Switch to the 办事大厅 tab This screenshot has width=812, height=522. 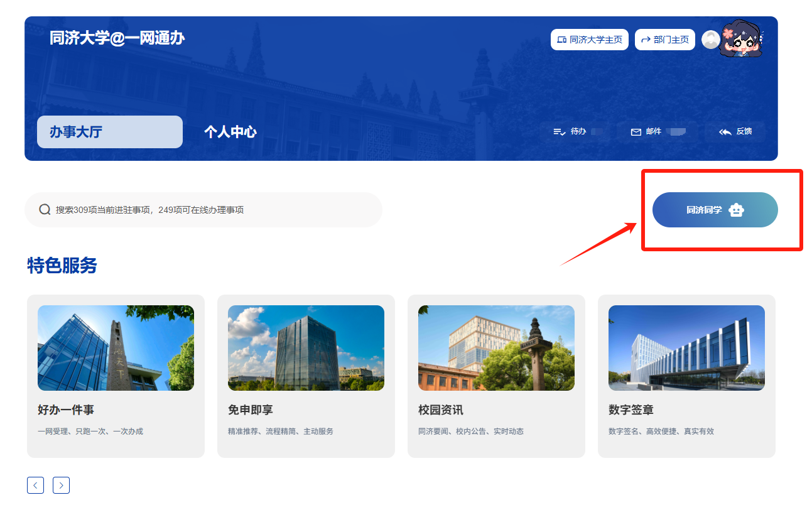[x=110, y=132]
